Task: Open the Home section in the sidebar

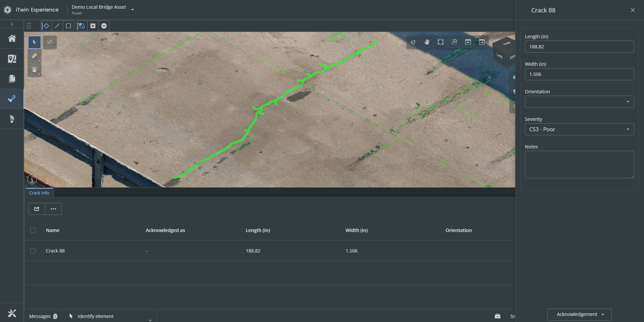Action: [12, 39]
